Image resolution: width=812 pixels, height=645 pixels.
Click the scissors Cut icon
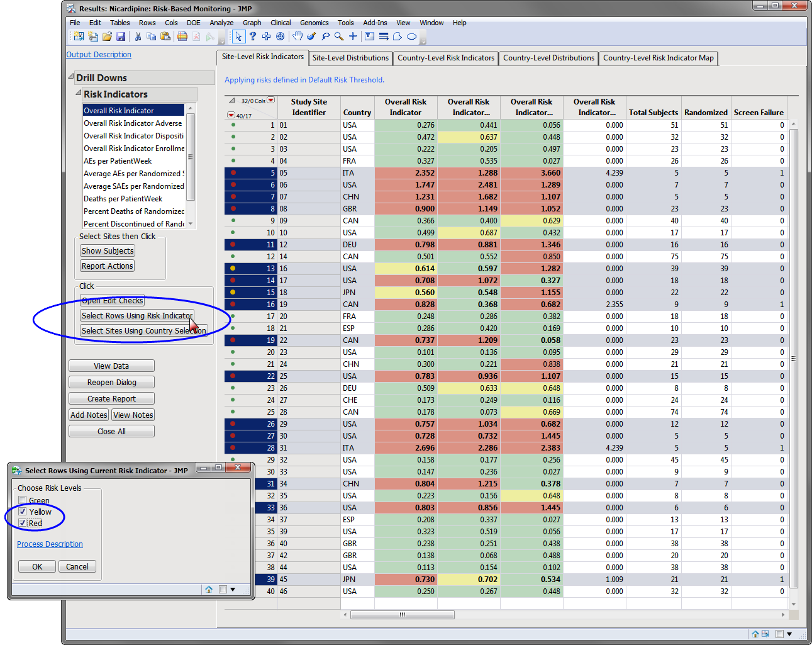tap(138, 36)
